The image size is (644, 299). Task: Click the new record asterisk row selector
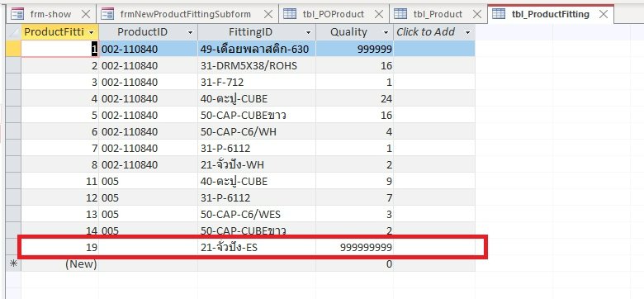pos(13,263)
